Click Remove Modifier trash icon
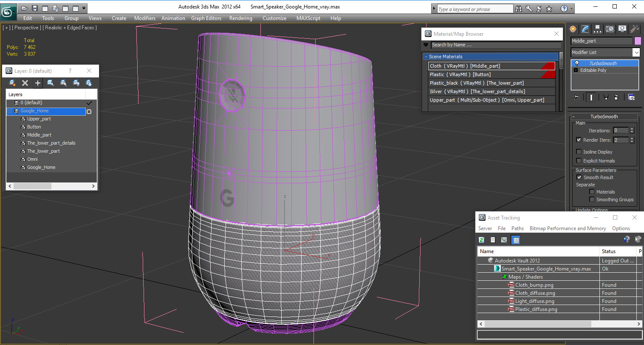Viewport: 644px width, 345px height. point(616,97)
